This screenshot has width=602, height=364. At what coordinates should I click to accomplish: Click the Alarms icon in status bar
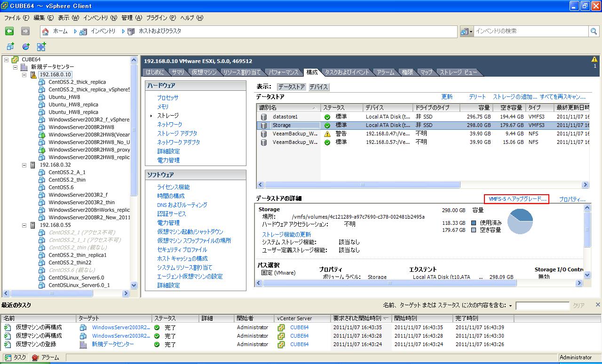pyautogui.click(x=35, y=357)
